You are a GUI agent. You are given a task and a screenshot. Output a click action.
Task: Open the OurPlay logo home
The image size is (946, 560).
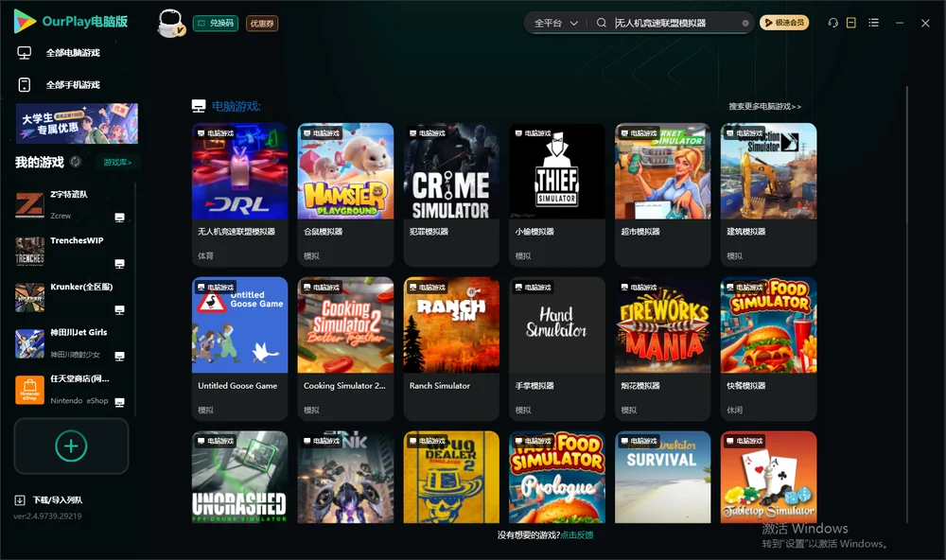point(71,21)
